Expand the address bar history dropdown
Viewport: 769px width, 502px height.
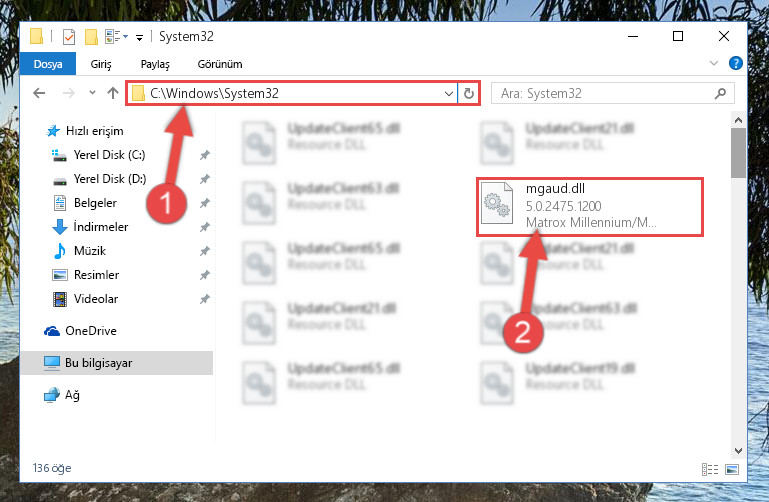click(448, 93)
